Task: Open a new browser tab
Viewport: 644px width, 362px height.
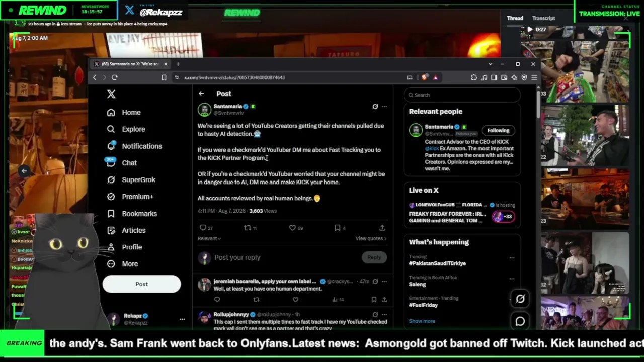Action: [x=178, y=64]
